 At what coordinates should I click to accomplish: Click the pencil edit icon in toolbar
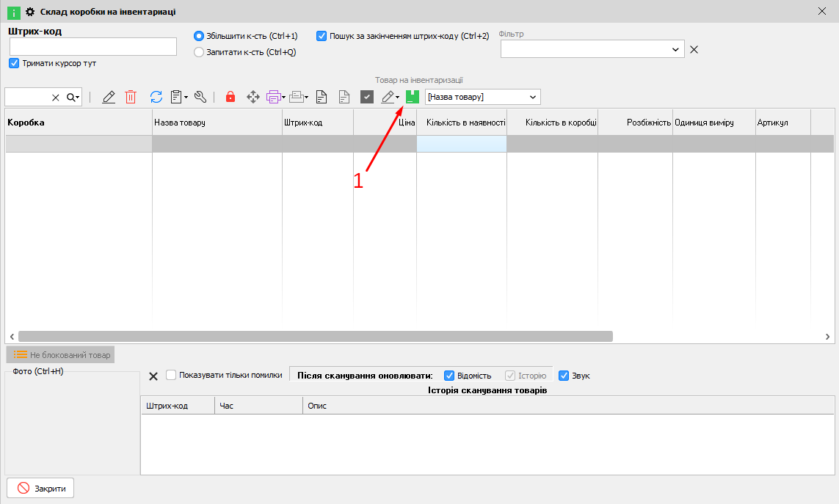click(x=109, y=97)
